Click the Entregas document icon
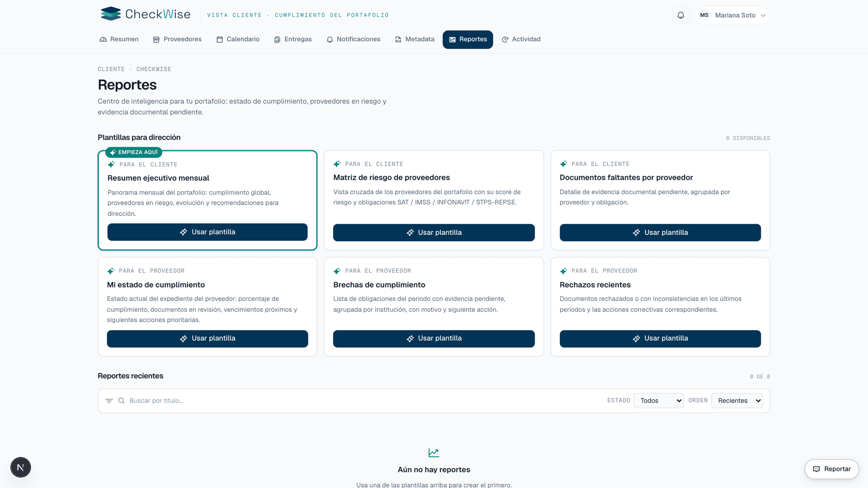Screen dimensions: 868x488 click(x=277, y=40)
